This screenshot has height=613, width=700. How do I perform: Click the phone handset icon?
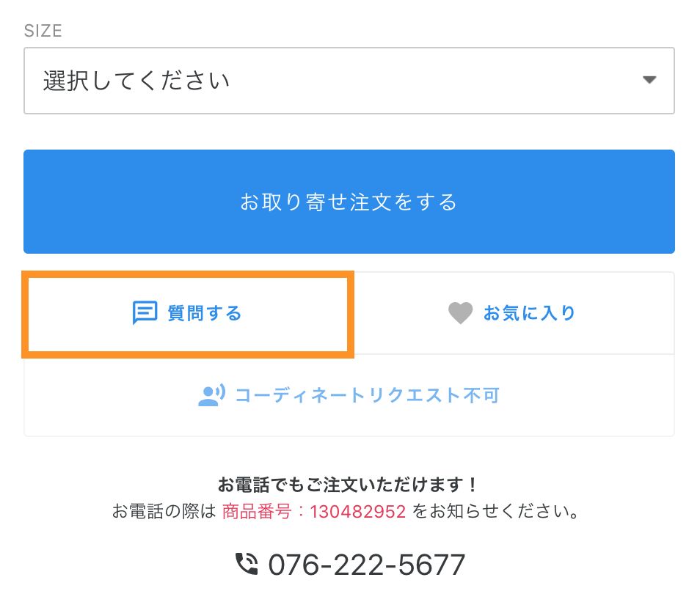pos(247,564)
